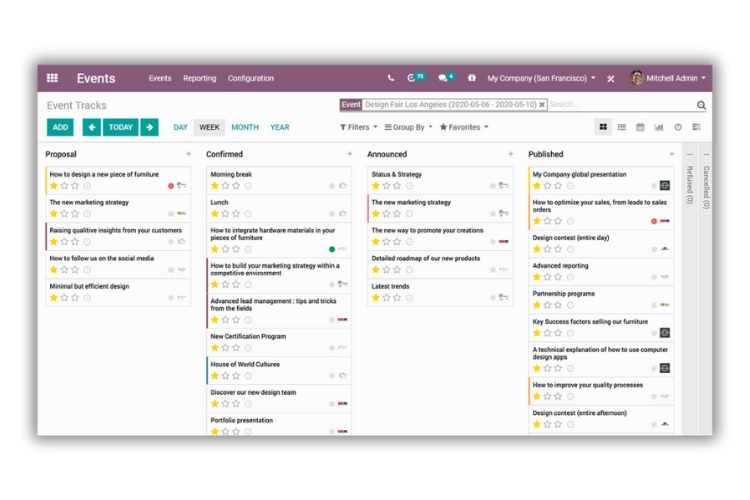Open the debug tools icon

(x=611, y=78)
